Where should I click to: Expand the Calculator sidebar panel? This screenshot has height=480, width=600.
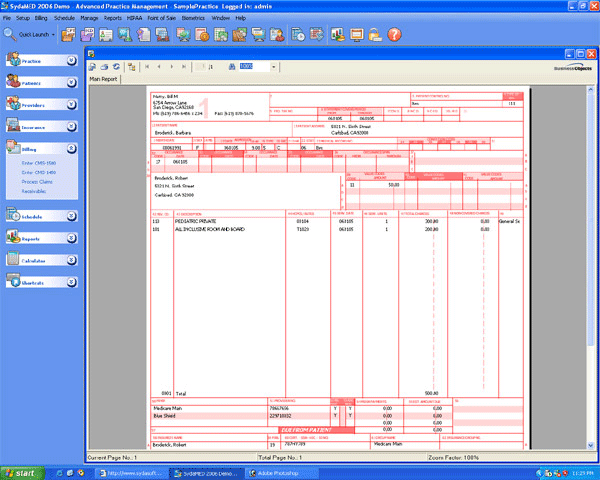72,260
